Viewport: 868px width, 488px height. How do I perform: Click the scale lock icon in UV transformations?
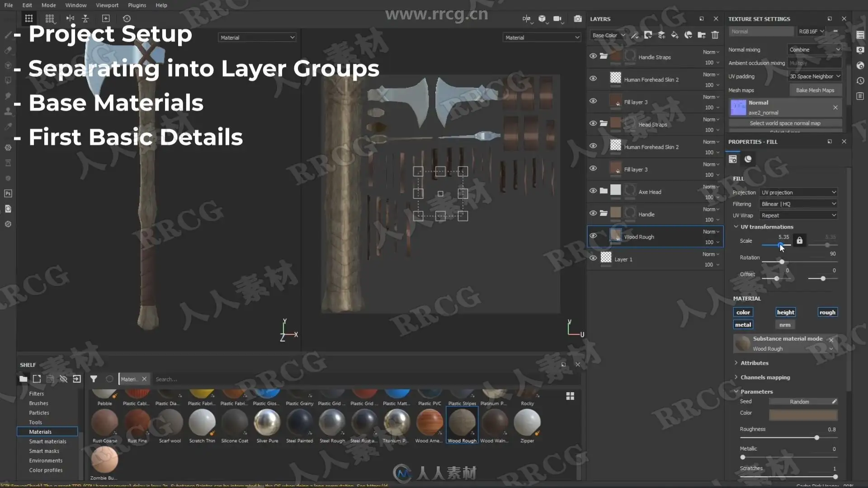tap(799, 240)
